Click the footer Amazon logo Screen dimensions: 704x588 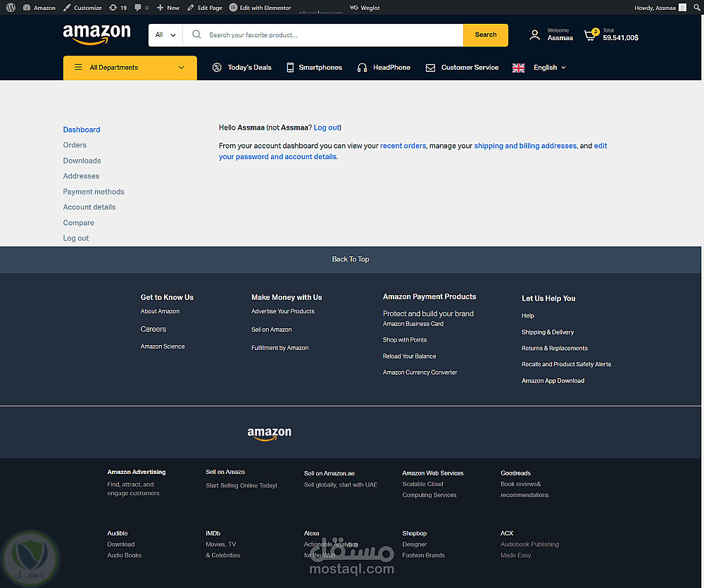(x=269, y=434)
